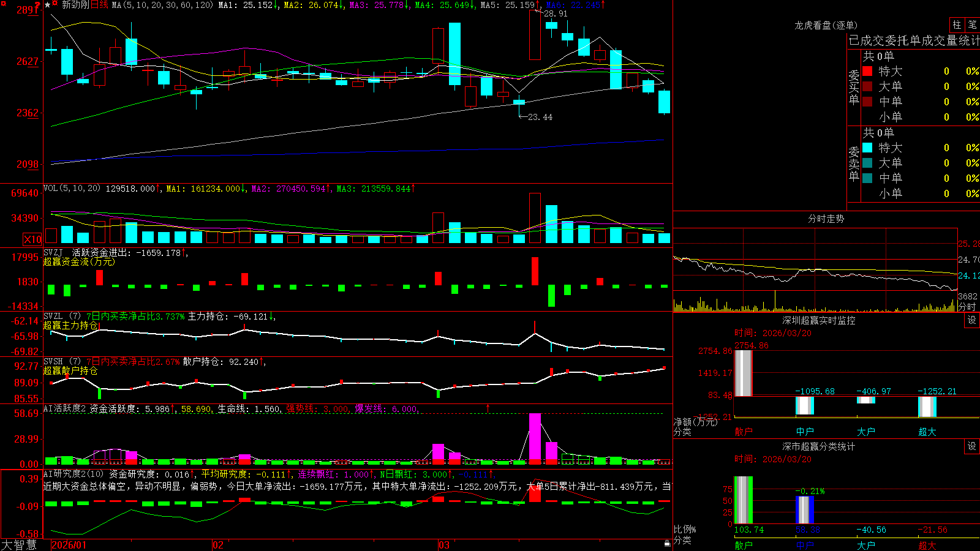
Task: Click the lock icon at the timeline's right end
Action: (667, 544)
